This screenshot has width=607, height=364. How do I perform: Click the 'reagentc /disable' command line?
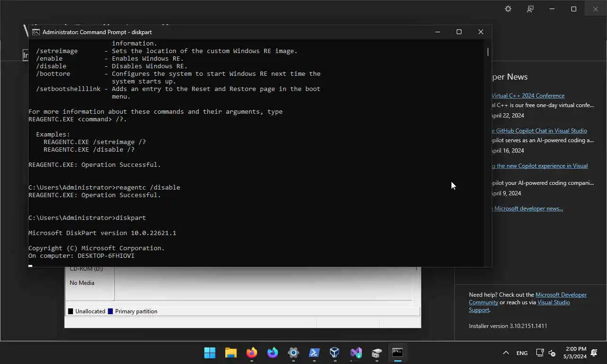click(104, 188)
